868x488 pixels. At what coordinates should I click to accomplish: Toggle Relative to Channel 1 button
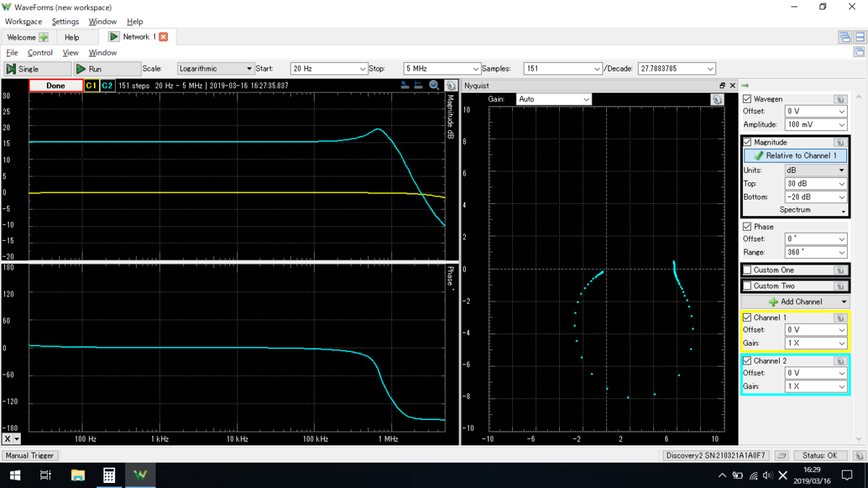pos(795,155)
